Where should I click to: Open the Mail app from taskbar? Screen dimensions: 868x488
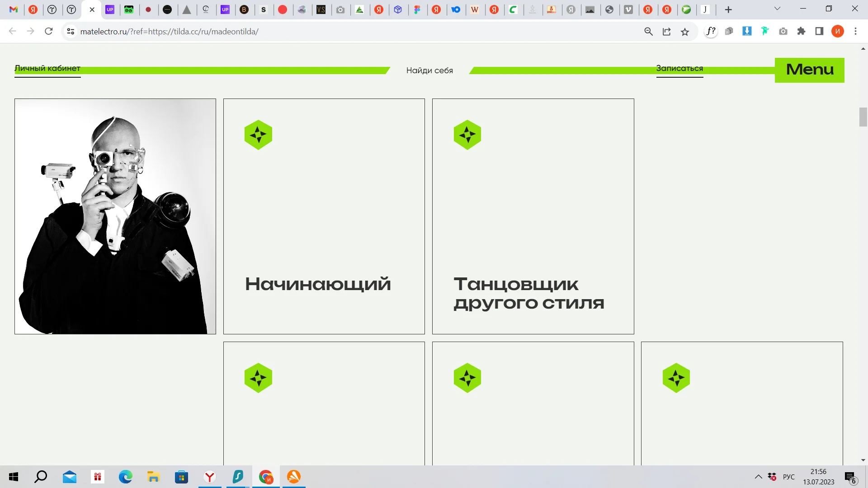[x=70, y=477]
